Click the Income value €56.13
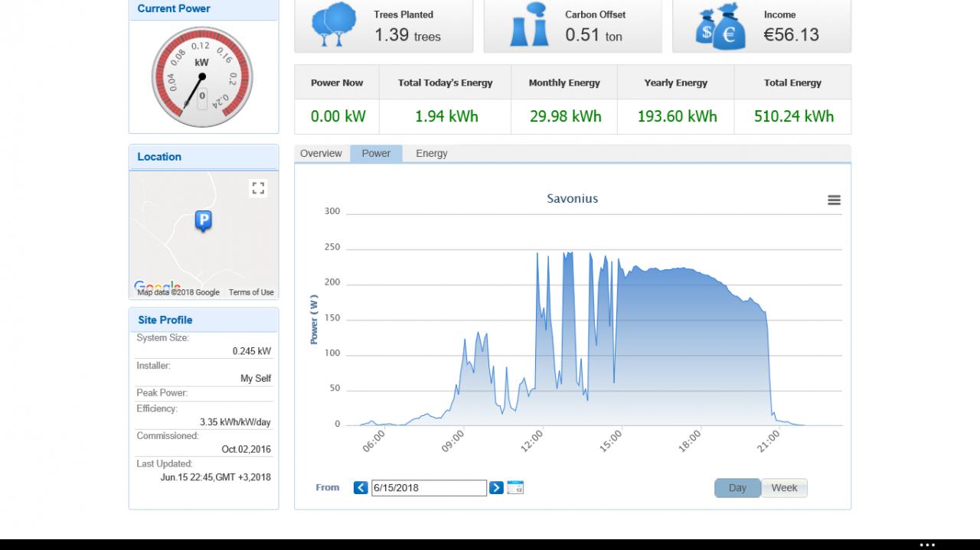Screen dimensions: 980x550 (792, 34)
